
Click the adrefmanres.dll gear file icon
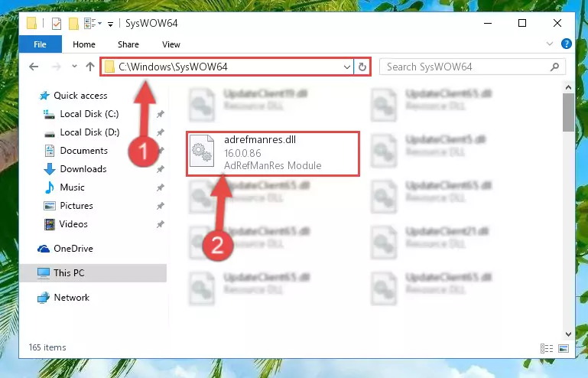coord(202,152)
